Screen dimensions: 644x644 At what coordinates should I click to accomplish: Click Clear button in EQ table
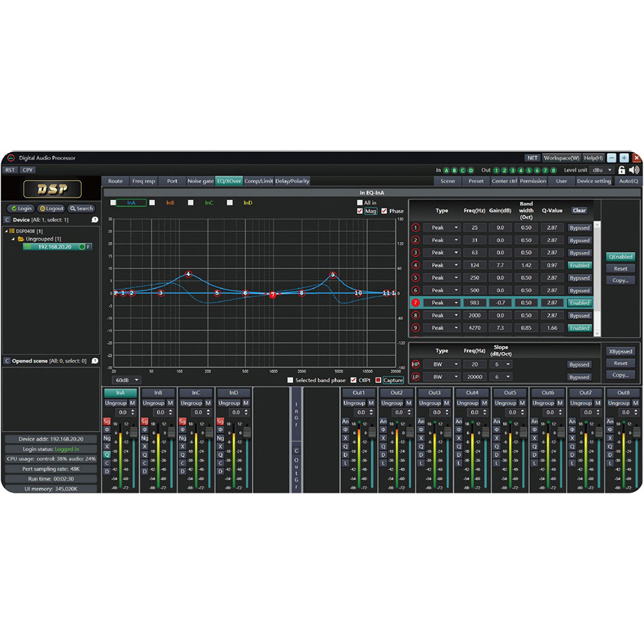(579, 211)
